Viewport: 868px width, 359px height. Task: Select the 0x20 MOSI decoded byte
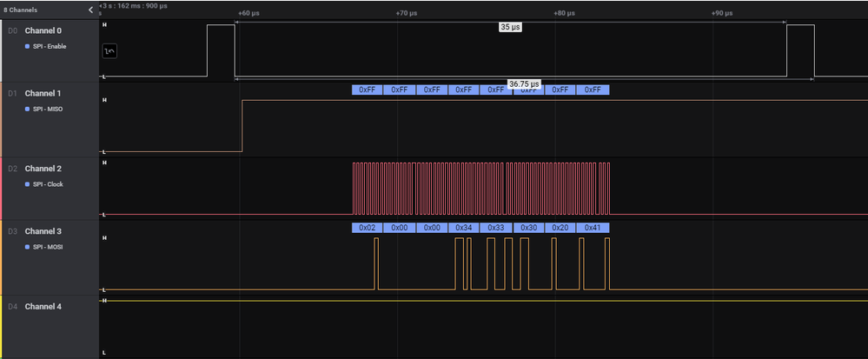560,228
